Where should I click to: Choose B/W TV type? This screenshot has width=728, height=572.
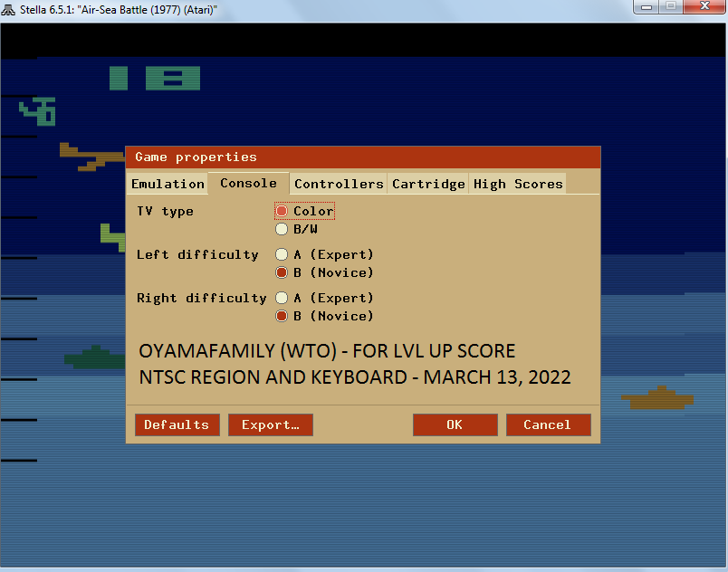(282, 229)
